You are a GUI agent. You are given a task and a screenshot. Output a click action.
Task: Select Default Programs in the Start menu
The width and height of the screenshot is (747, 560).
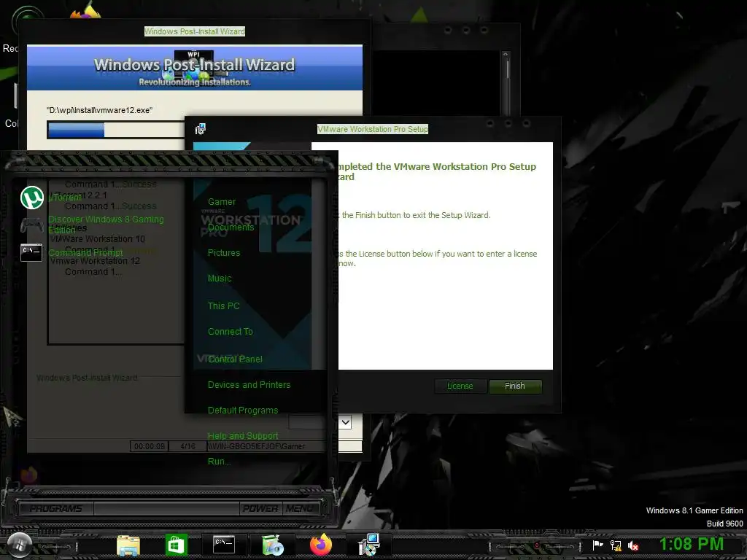[243, 411]
